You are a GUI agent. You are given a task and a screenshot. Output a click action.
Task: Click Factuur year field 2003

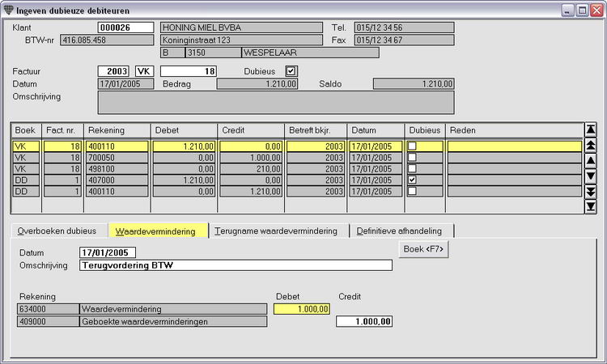[113, 71]
